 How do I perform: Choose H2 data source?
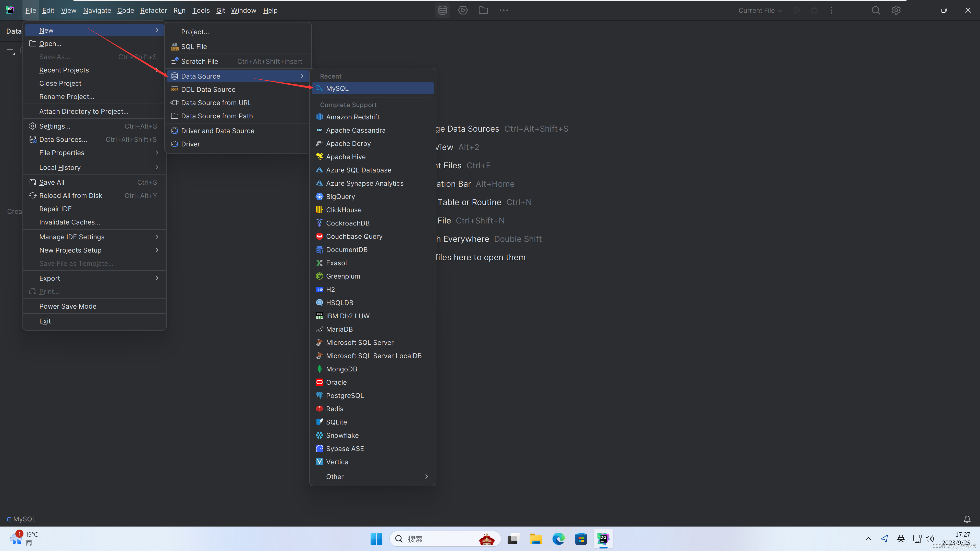tap(372, 289)
